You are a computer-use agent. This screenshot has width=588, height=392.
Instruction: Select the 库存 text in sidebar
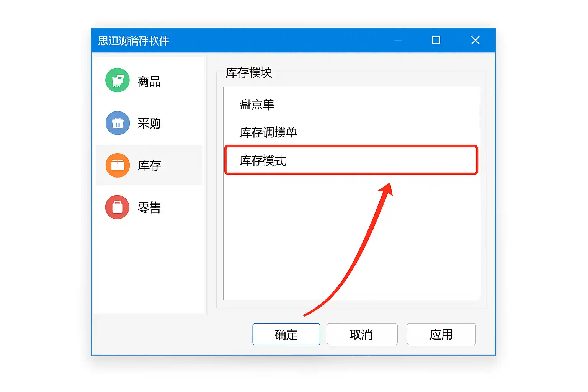(x=149, y=165)
